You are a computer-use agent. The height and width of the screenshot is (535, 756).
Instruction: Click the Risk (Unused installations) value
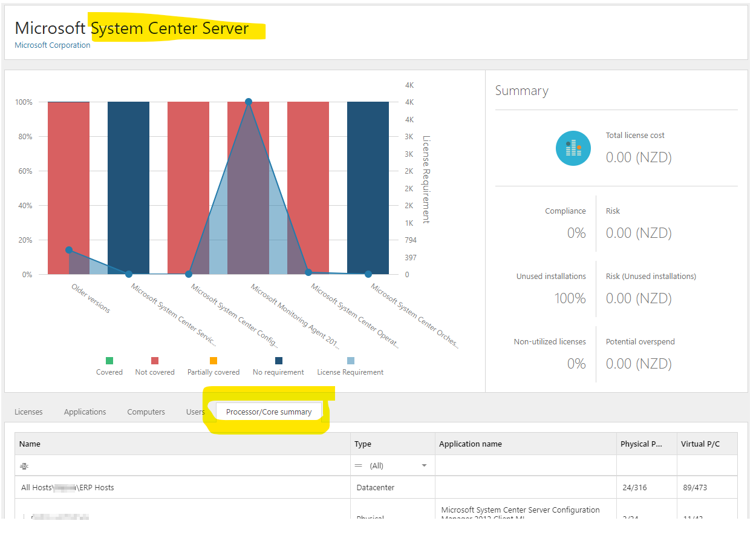pos(639,298)
